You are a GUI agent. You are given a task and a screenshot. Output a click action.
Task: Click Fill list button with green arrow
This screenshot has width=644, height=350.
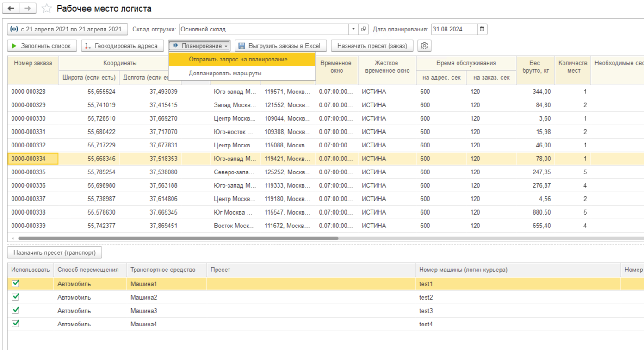pyautogui.click(x=42, y=46)
